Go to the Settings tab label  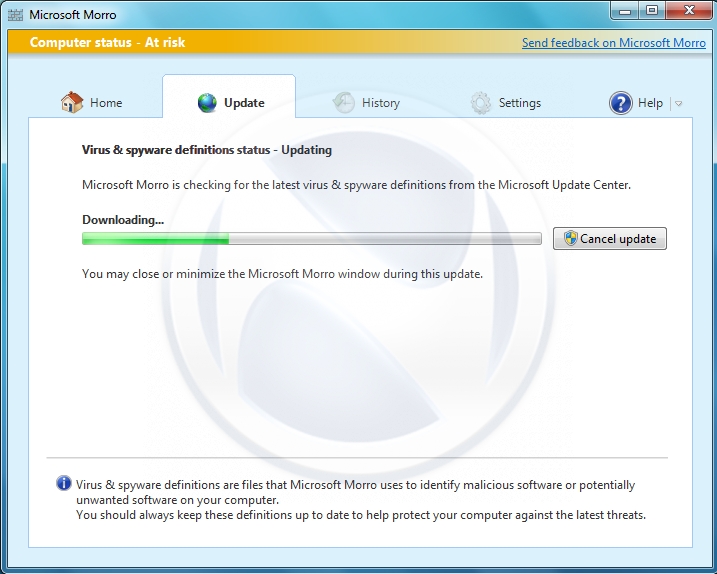click(x=520, y=103)
